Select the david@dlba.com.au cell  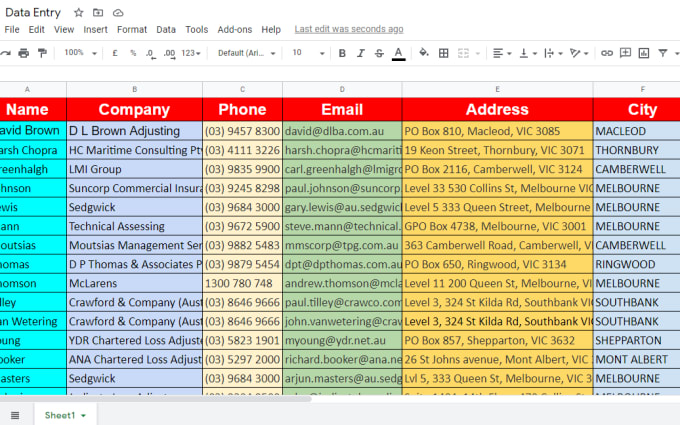[x=342, y=131]
